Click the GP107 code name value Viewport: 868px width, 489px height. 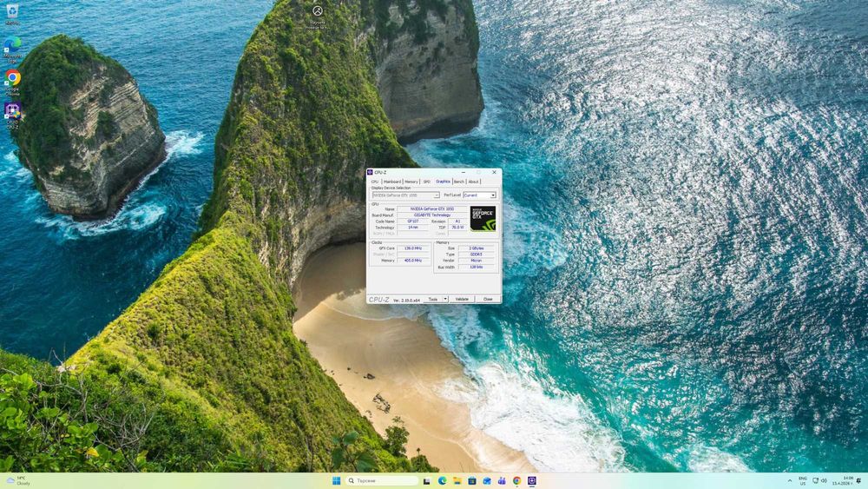point(413,221)
